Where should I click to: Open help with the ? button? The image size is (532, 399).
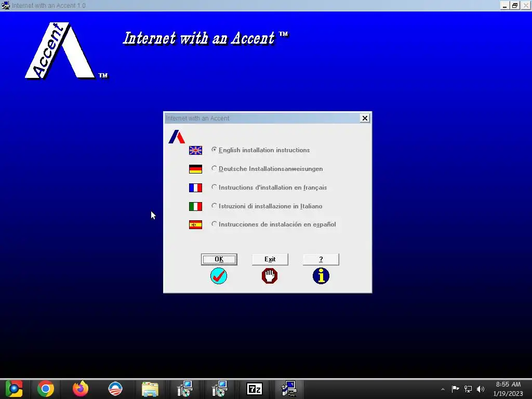(x=321, y=259)
